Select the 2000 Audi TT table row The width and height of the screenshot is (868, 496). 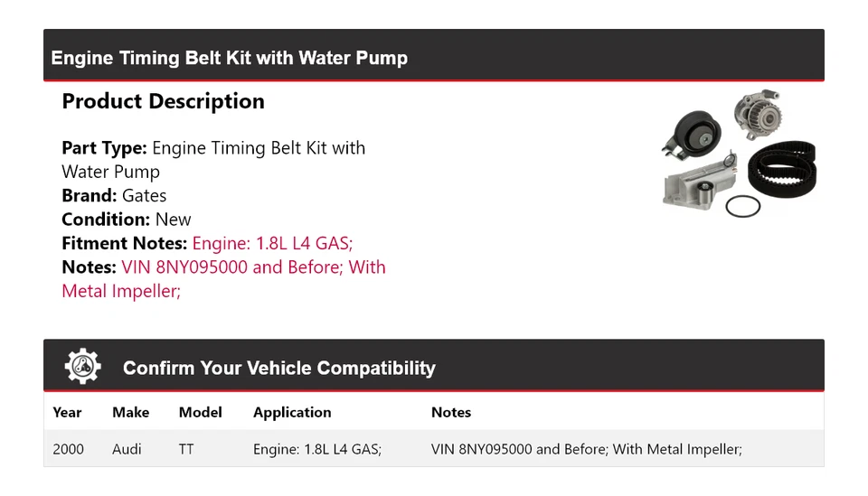point(433,448)
